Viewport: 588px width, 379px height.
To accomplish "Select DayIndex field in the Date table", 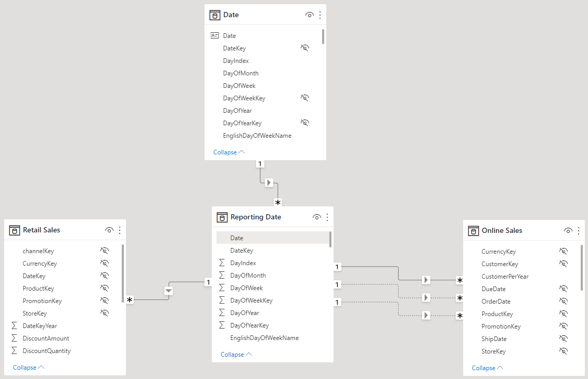I will coord(236,61).
